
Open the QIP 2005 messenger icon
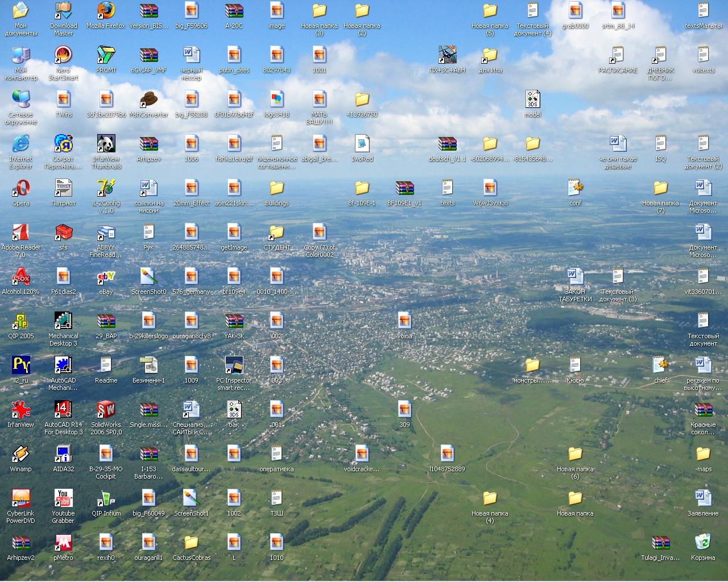point(20,321)
